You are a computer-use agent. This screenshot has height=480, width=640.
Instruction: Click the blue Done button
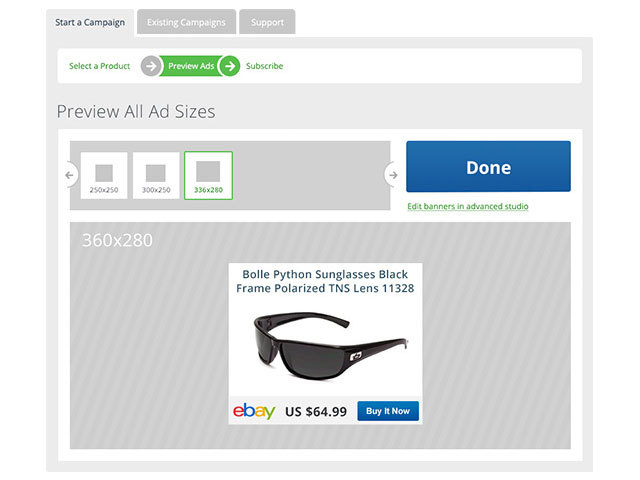click(x=488, y=167)
